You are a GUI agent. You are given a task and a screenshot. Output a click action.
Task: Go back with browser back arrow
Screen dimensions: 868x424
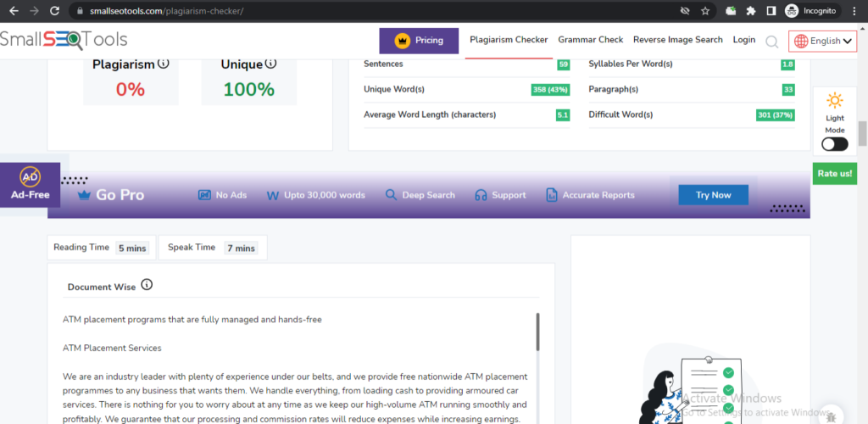14,10
